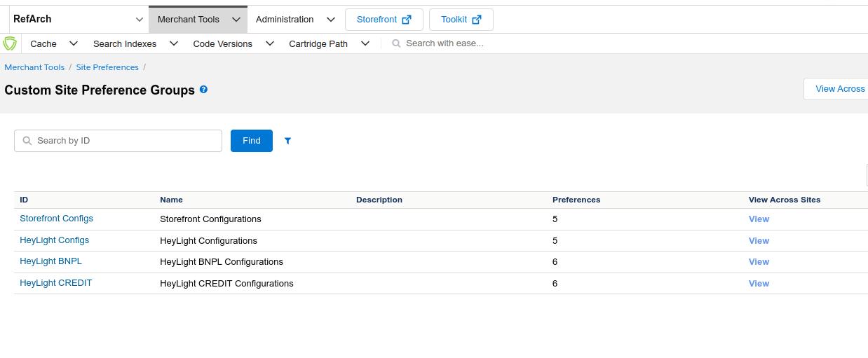Click the filter funnel icon
Image resolution: width=868 pixels, height=358 pixels.
click(287, 141)
